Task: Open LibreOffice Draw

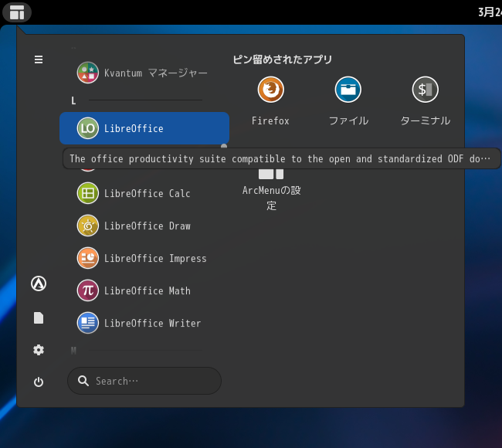Action: coord(144,226)
